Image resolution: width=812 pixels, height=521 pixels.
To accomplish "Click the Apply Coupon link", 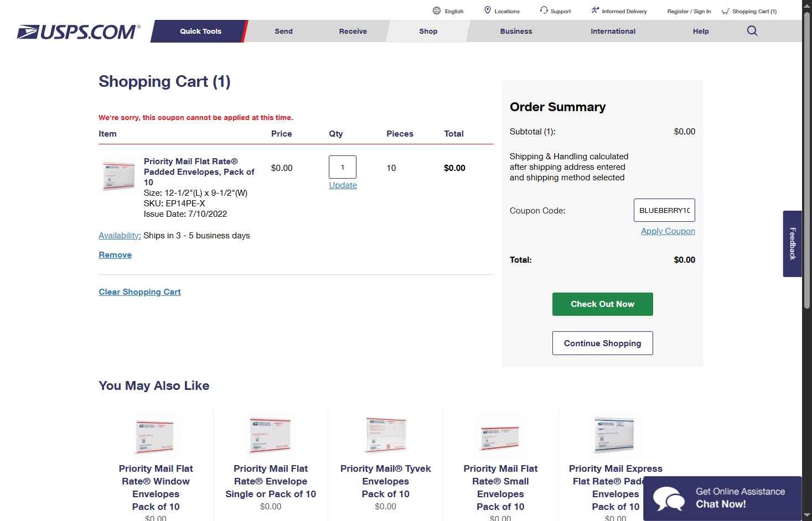I will (668, 231).
